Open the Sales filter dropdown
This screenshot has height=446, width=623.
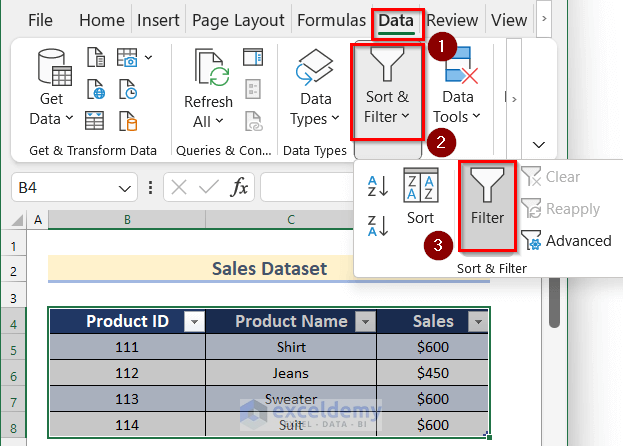[x=478, y=321]
